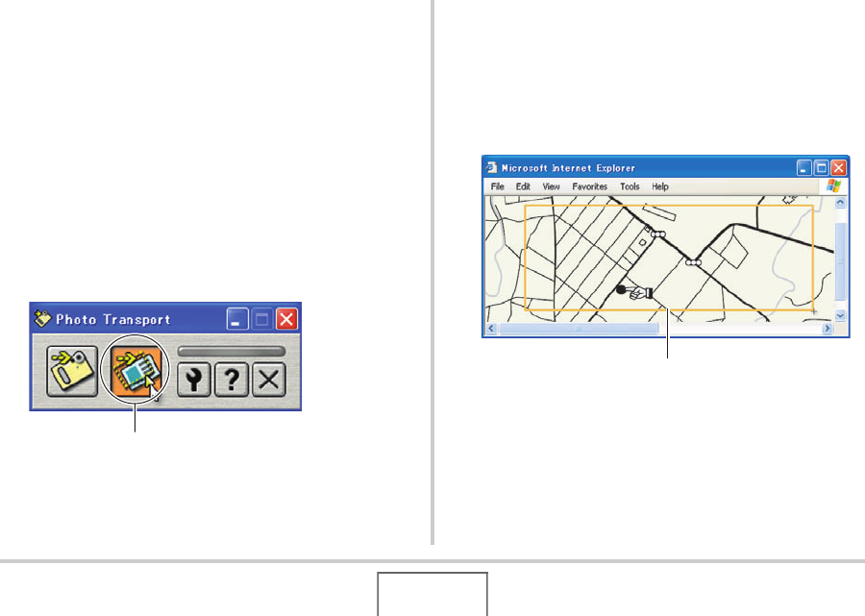Click the vertical scrollbar down arrow
The image size is (865, 616).
point(840,315)
